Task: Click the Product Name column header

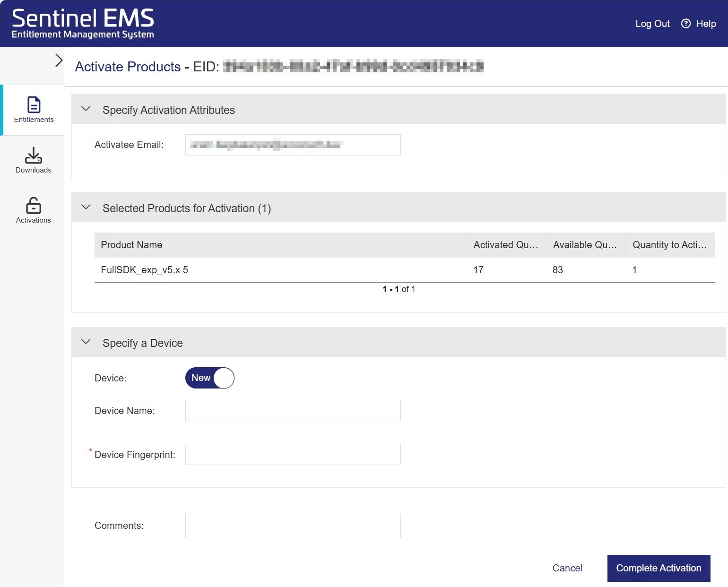Action: pyautogui.click(x=131, y=245)
